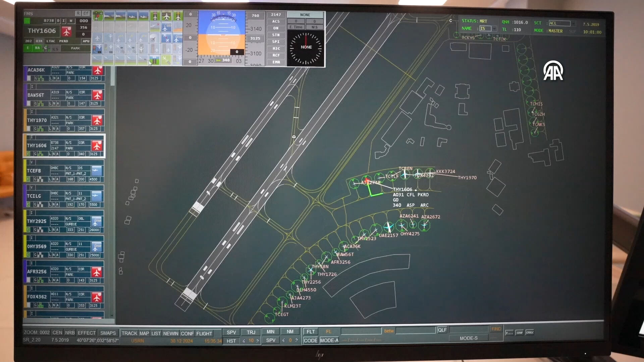
Task: Open the SCT ACL dropdown
Action: pos(573,23)
